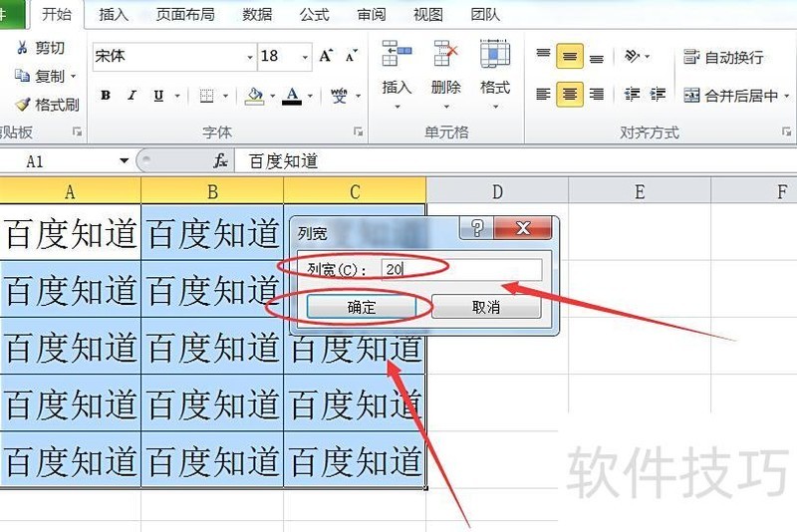Switch to the 开始 tab
The width and height of the screenshot is (797, 532).
click(x=57, y=14)
